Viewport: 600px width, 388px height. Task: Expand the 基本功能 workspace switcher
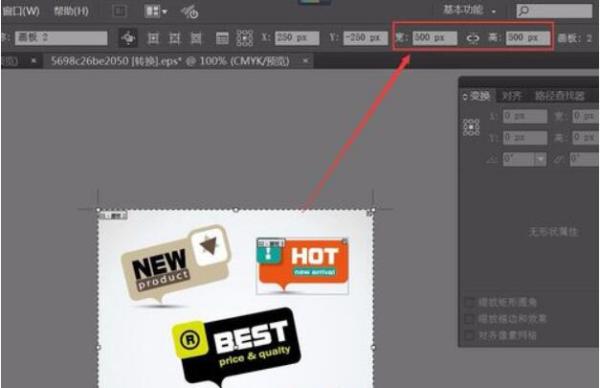click(x=470, y=10)
